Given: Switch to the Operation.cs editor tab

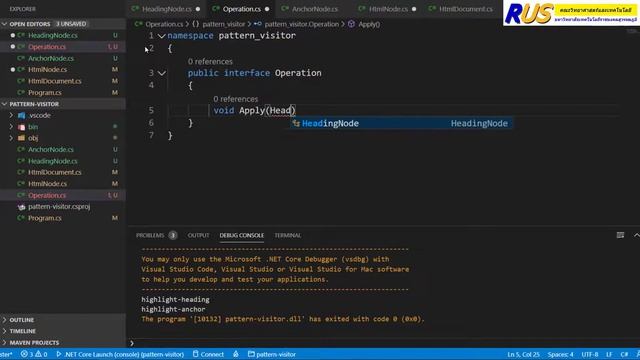Looking at the screenshot, I should point(242,9).
